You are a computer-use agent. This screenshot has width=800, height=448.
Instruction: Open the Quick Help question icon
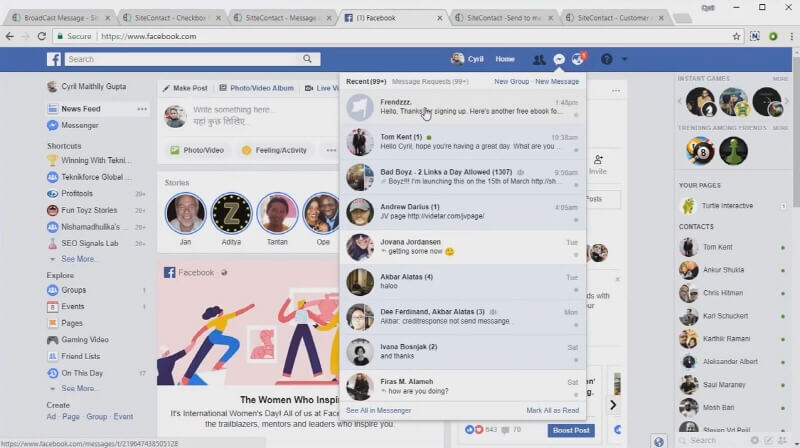[x=606, y=60]
